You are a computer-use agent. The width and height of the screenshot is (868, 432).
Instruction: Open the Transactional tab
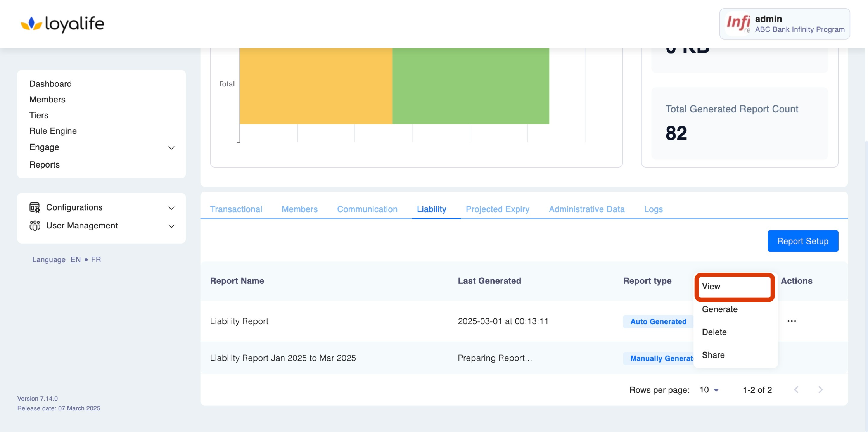[236, 209]
